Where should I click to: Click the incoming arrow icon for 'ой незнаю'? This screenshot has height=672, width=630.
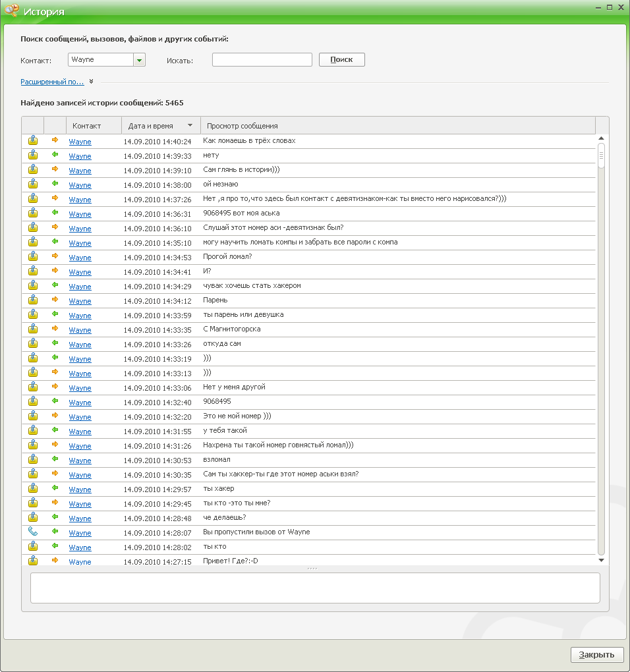(x=55, y=184)
